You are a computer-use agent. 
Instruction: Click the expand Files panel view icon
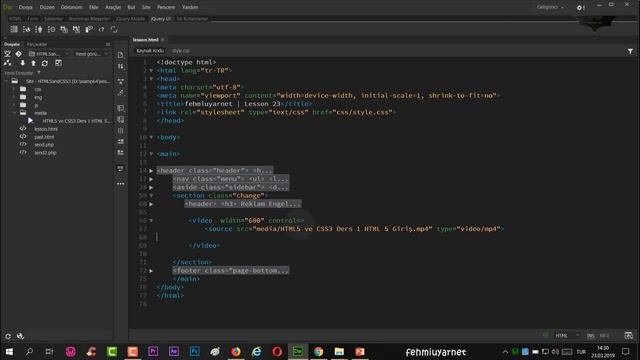58,63
